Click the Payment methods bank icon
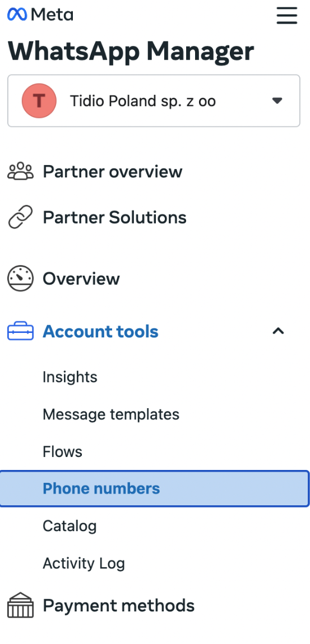Screen dimensions: 310x644 (x=21, y=605)
